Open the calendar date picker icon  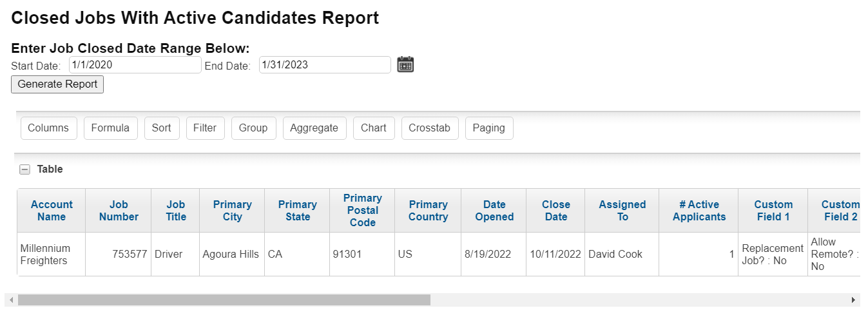coord(405,64)
